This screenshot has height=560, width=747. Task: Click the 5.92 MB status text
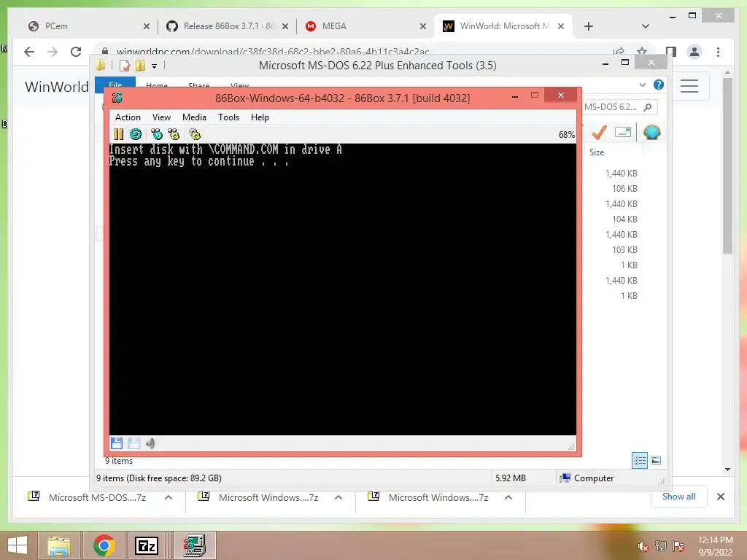[510, 478]
